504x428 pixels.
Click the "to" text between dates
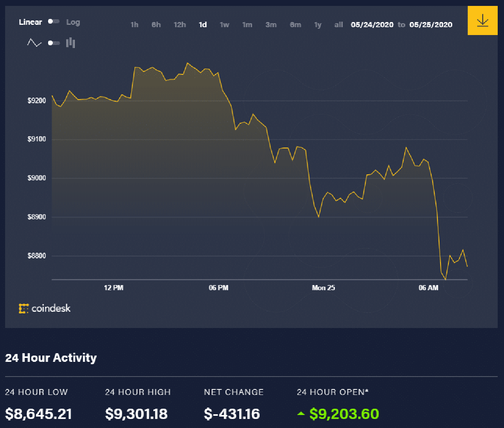pos(401,25)
